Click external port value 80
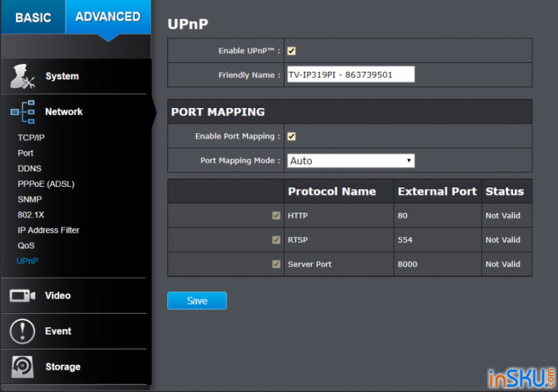Viewport: 558px width, 392px height. pos(402,216)
